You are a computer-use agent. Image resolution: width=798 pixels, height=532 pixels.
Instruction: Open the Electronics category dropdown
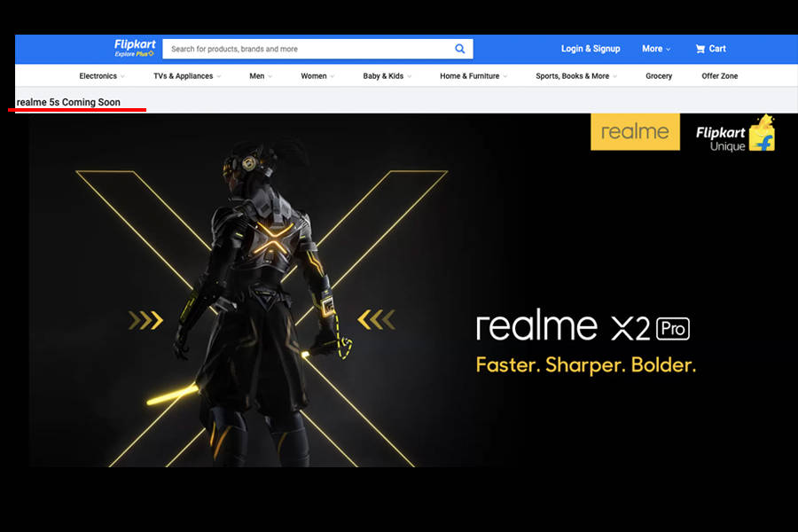[99, 76]
